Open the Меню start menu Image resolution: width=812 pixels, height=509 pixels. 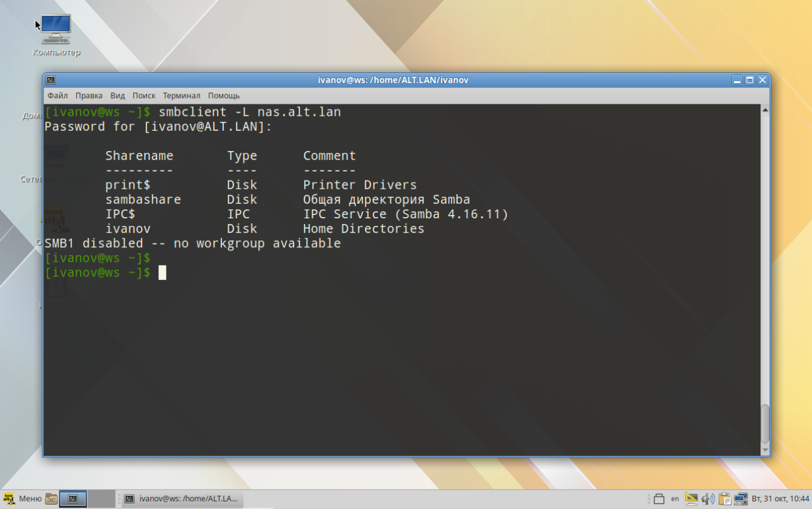[x=23, y=499]
